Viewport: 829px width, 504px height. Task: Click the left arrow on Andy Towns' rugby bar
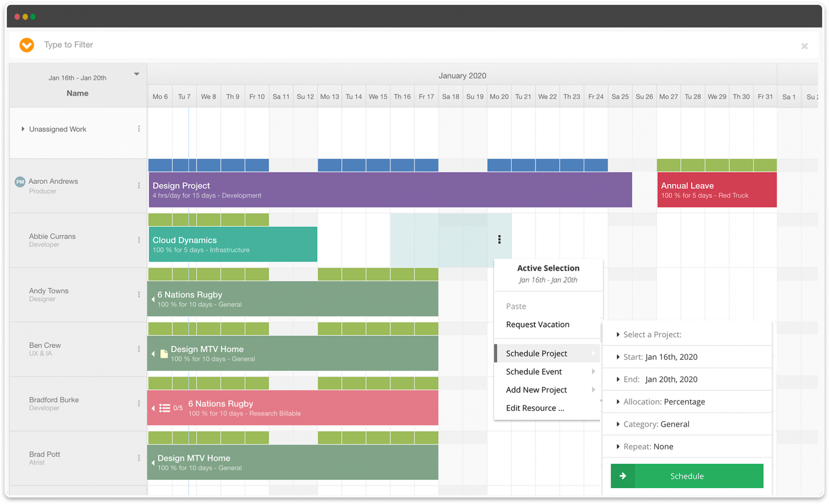pyautogui.click(x=153, y=299)
